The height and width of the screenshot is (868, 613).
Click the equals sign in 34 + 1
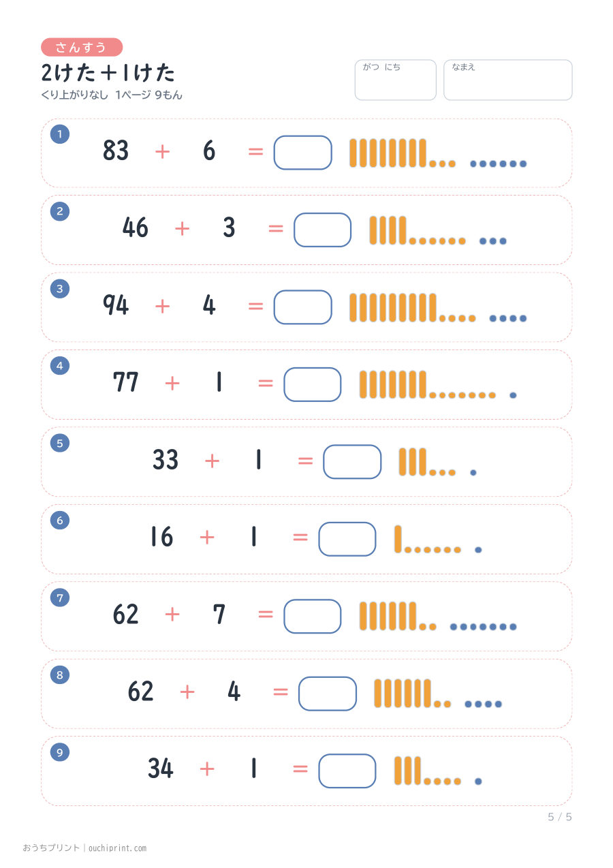point(300,769)
